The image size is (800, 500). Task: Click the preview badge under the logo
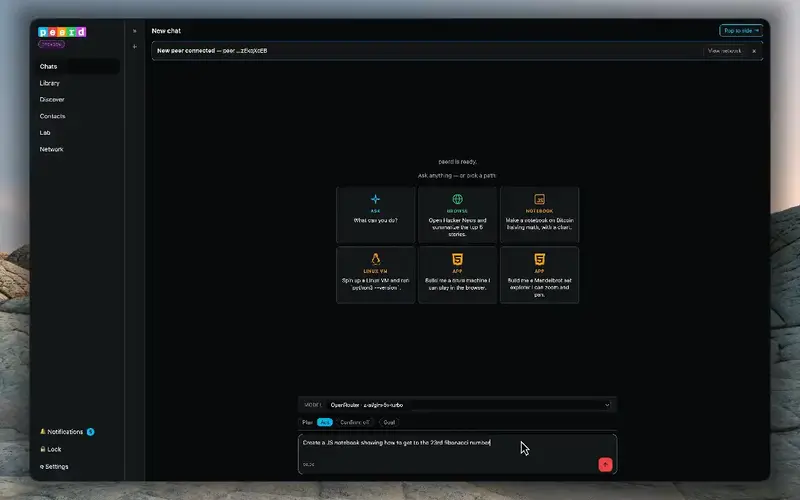tap(51, 44)
